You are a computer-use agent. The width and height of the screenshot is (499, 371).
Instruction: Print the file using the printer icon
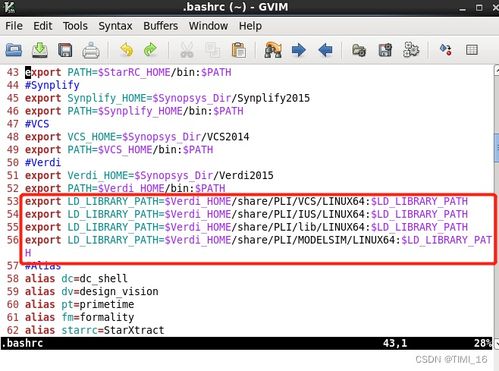[x=91, y=50]
